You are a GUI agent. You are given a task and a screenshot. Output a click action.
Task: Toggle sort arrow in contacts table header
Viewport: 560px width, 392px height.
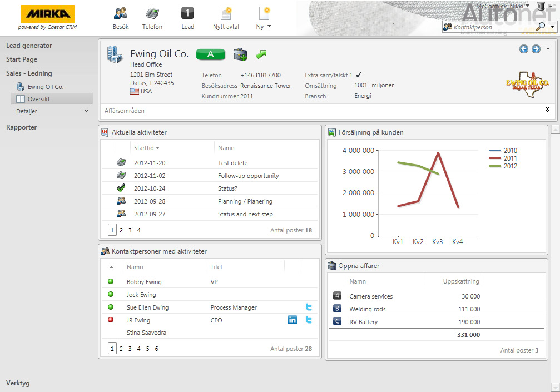click(111, 267)
